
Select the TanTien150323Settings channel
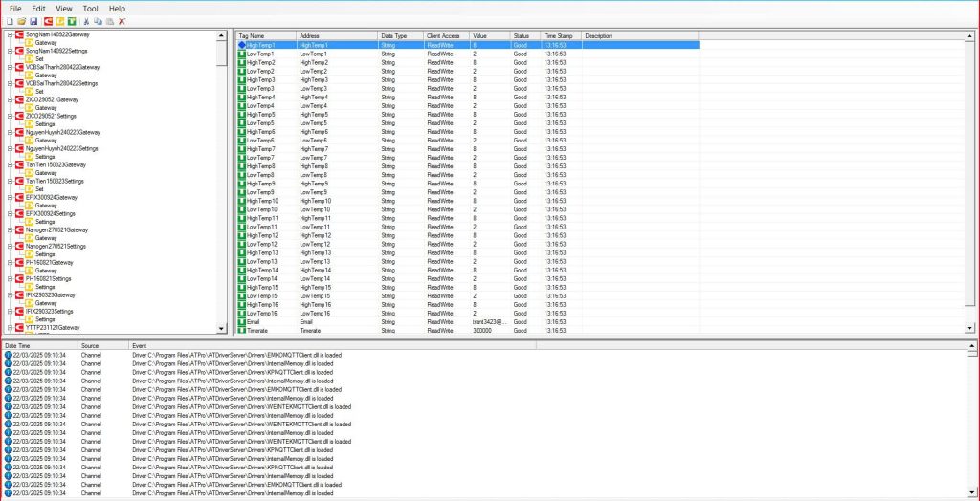[x=55, y=181]
